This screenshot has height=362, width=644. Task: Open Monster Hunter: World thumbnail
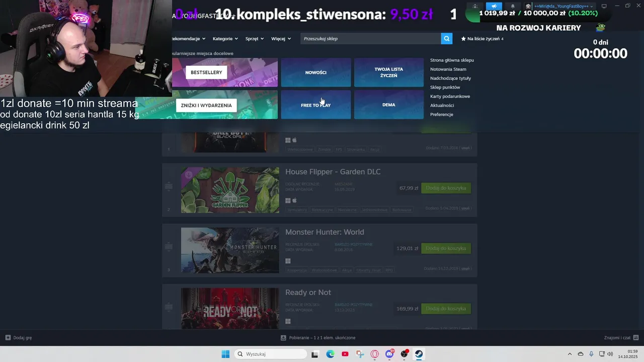coord(230,250)
